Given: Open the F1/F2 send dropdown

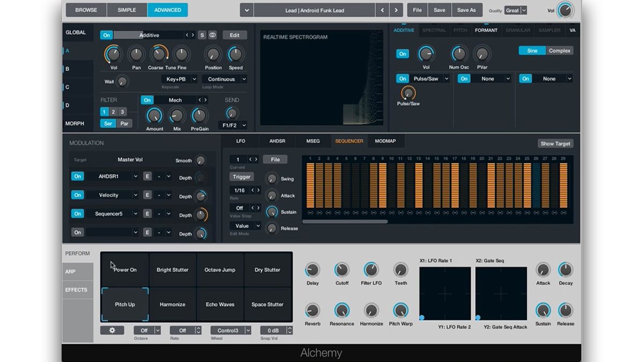Looking at the screenshot, I should [x=233, y=125].
